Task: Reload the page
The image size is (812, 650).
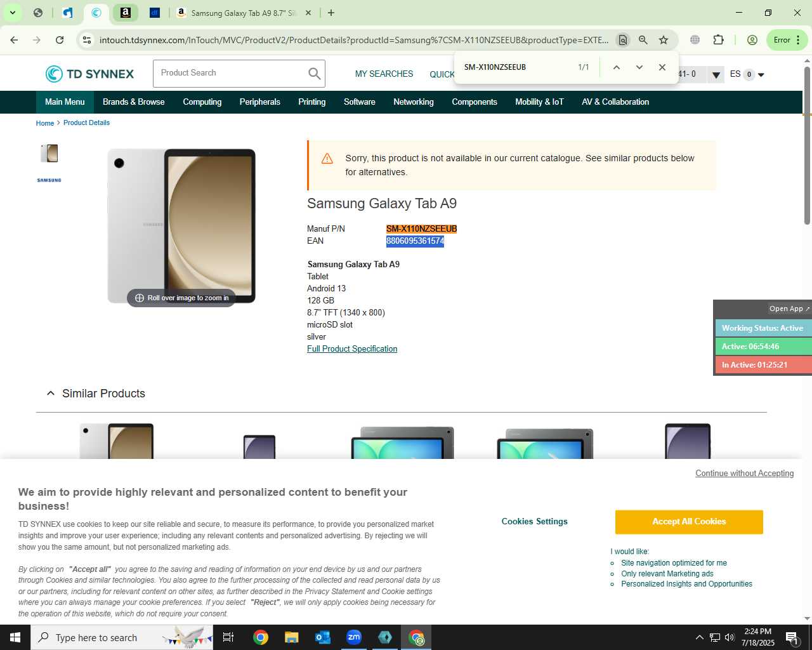Action: click(x=60, y=40)
